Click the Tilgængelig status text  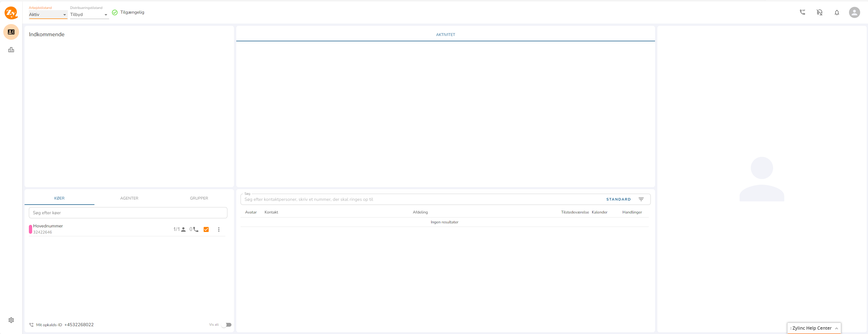(x=132, y=12)
